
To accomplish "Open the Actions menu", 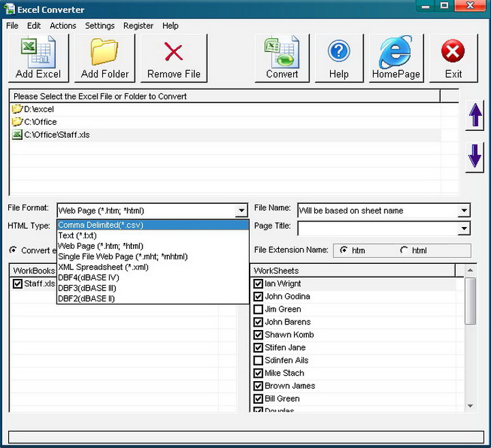I will 63,26.
